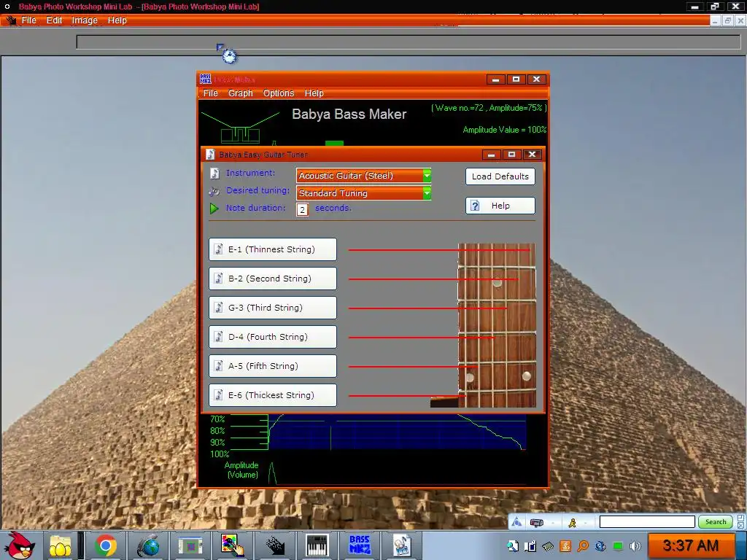The image size is (747, 560).
Task: Play the B-2 (Second String) note
Action: 273,279
